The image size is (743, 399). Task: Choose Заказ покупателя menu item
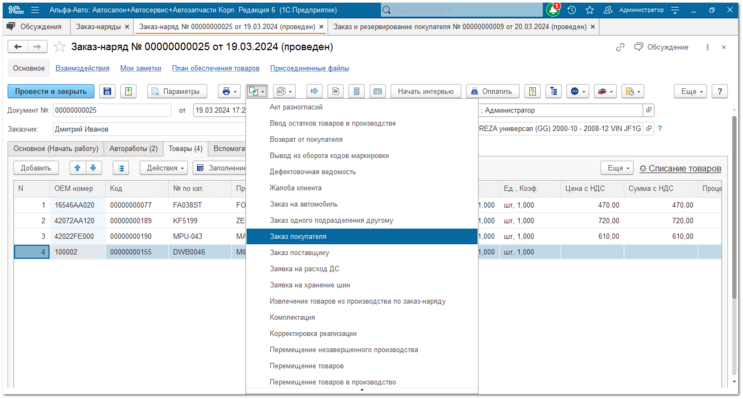pos(362,236)
